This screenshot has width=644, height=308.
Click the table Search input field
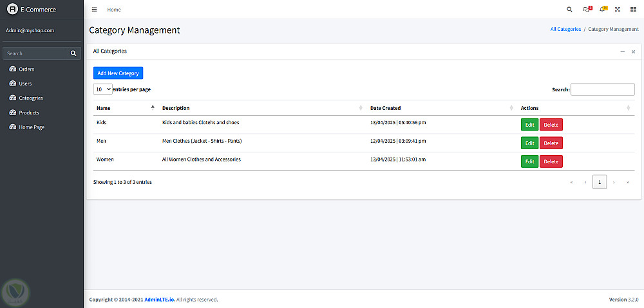pyautogui.click(x=602, y=89)
